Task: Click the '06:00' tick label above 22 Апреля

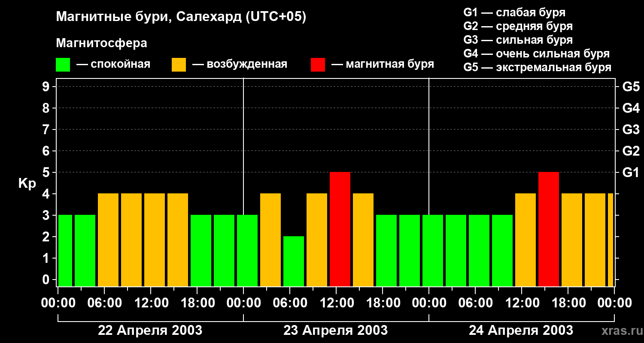Action: (104, 303)
